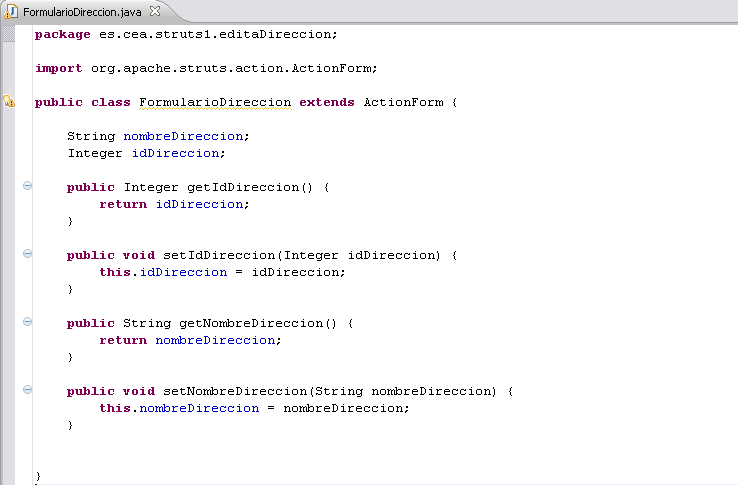Click the getNombreDireccion method name

pos(251,323)
